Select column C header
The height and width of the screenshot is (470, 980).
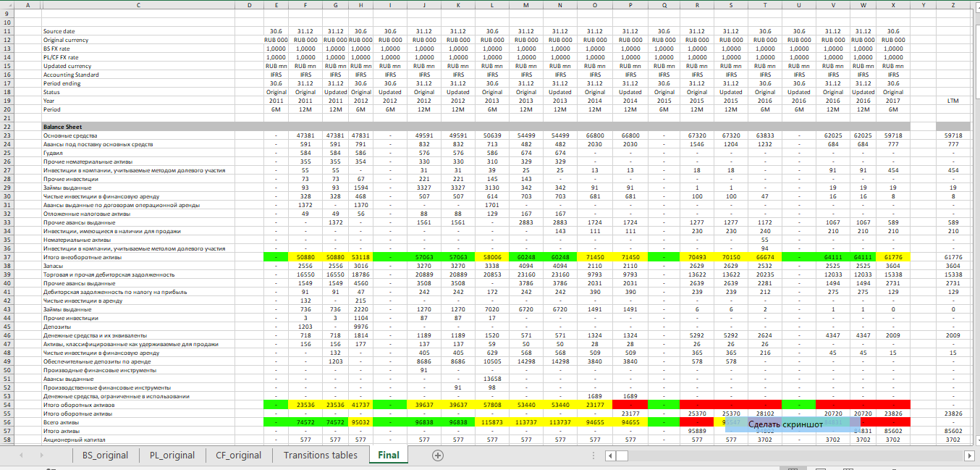coord(138,5)
